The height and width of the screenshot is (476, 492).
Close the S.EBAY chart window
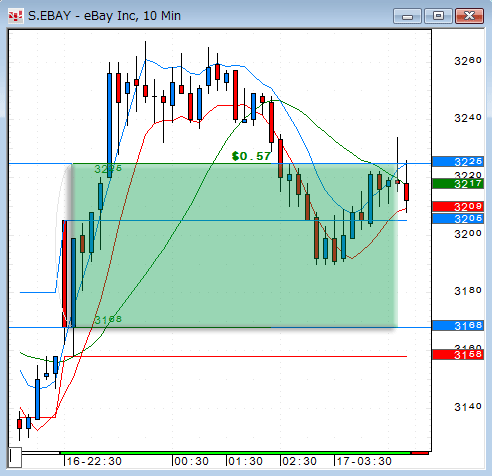[469, 16]
